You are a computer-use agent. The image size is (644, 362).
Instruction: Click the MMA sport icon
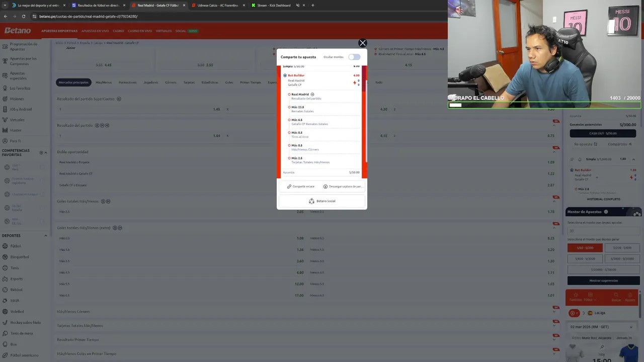[5, 301]
